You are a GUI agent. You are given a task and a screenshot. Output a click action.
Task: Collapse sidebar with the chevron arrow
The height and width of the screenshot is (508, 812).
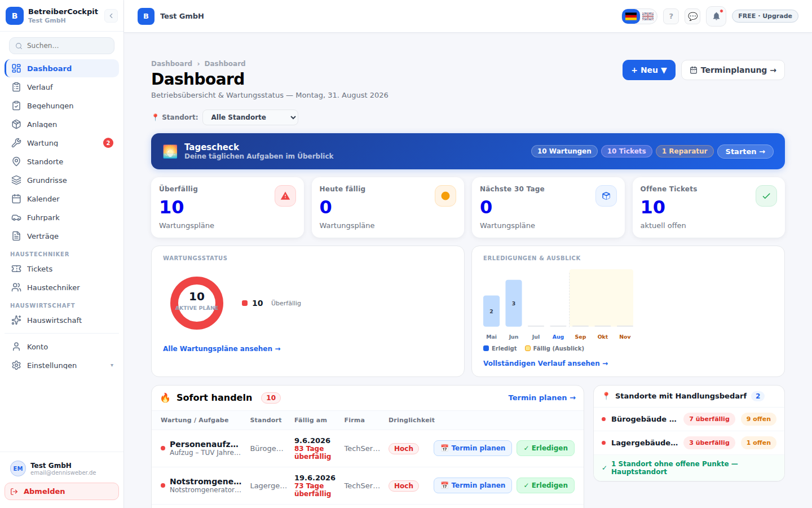click(x=111, y=16)
